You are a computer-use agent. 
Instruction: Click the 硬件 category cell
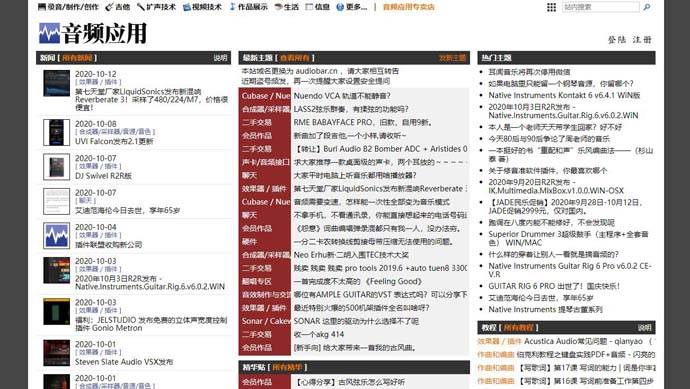tap(265, 242)
